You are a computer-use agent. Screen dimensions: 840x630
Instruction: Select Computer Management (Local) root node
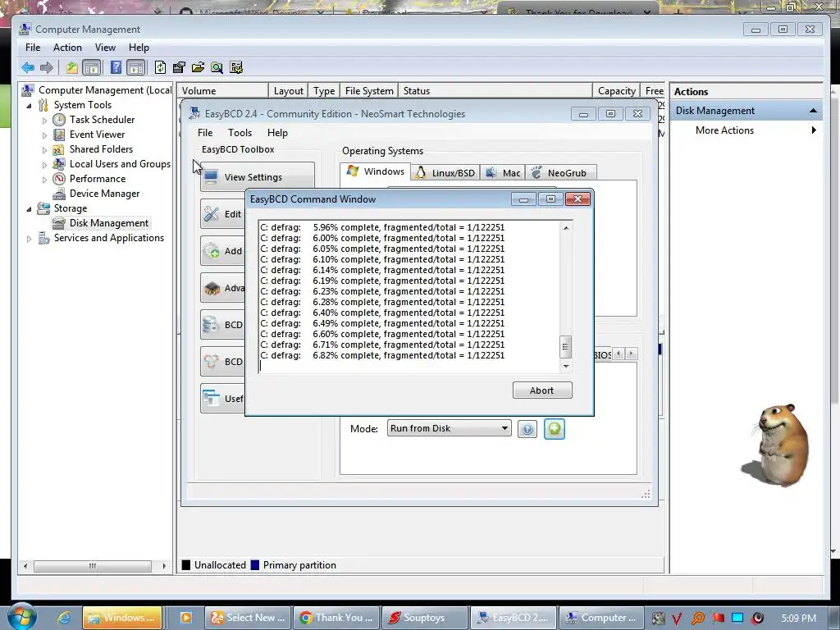coord(105,90)
